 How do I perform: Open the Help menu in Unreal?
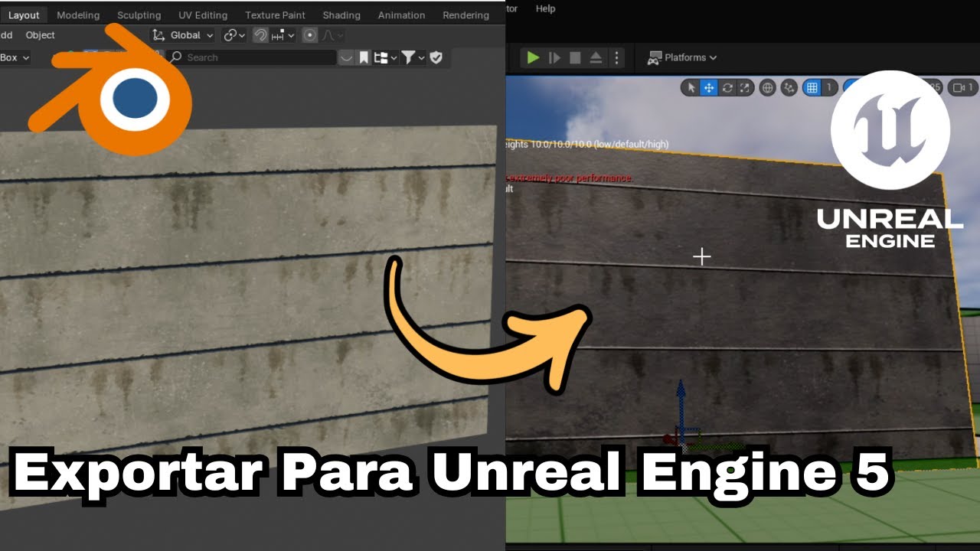tap(546, 8)
